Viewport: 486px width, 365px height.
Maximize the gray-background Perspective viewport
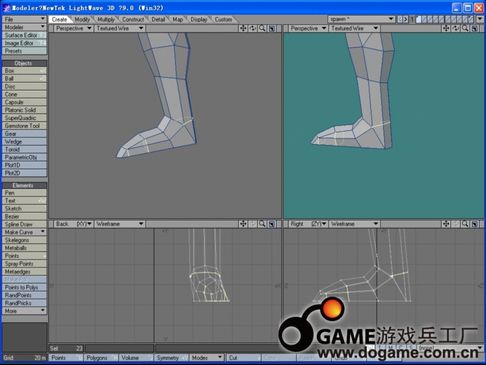tap(272, 28)
